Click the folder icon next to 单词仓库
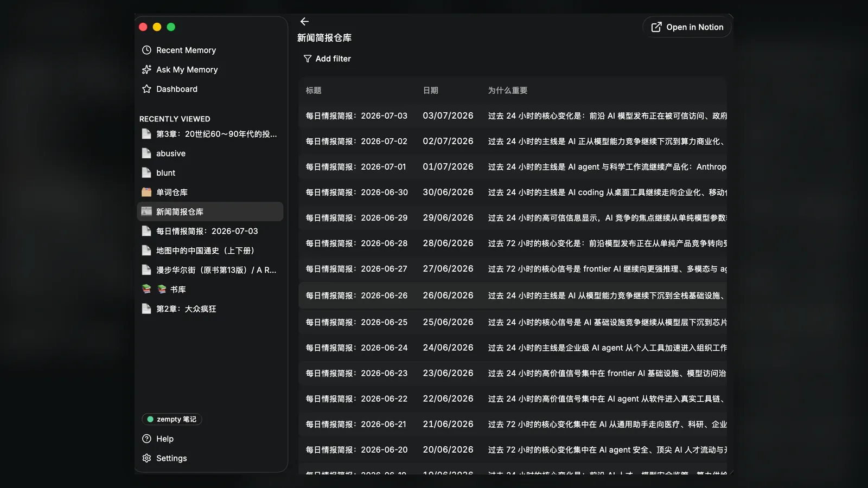The width and height of the screenshot is (868, 488). coord(146,192)
